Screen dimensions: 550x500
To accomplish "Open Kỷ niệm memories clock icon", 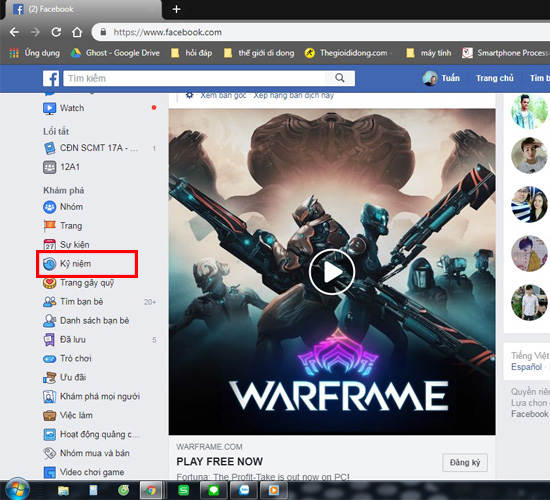I will point(49,264).
